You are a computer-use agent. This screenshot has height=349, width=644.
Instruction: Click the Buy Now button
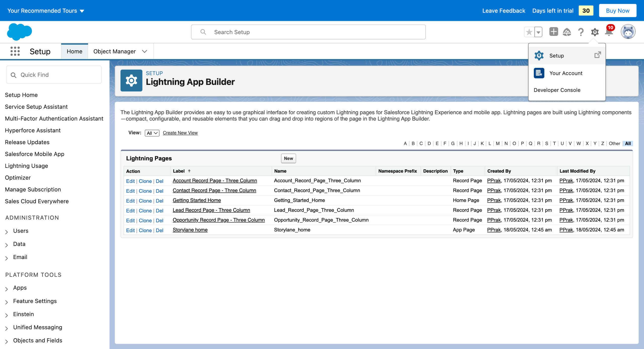(x=618, y=11)
